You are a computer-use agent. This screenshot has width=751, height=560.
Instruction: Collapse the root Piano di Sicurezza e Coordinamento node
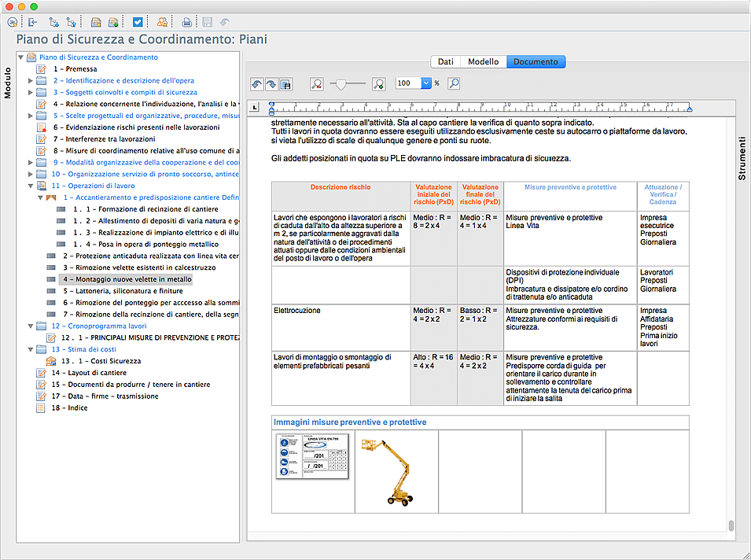point(20,57)
